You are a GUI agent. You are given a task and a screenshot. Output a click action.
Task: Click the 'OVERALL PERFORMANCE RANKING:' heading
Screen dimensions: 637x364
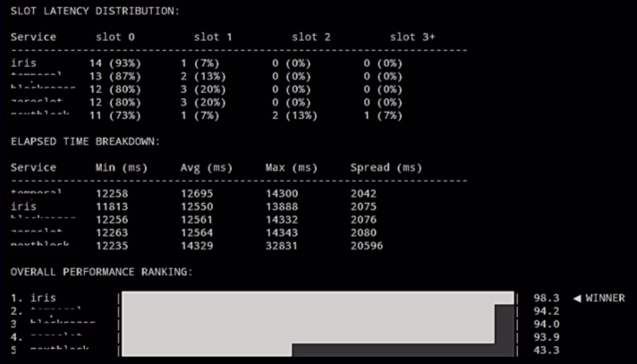pyautogui.click(x=102, y=272)
